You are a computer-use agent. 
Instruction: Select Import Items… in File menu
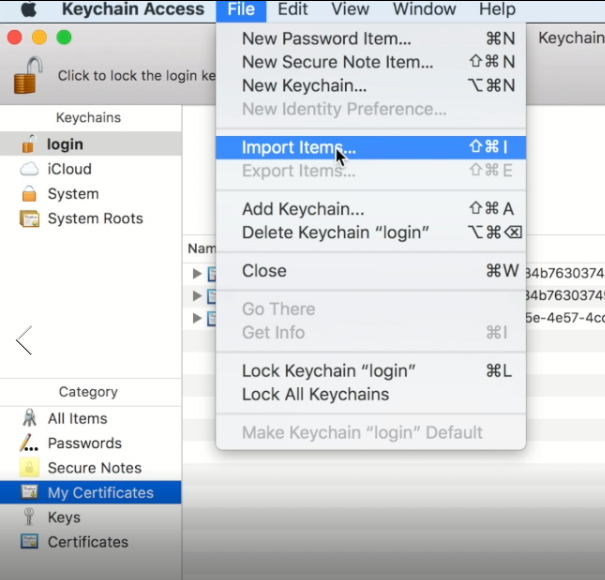tap(371, 147)
